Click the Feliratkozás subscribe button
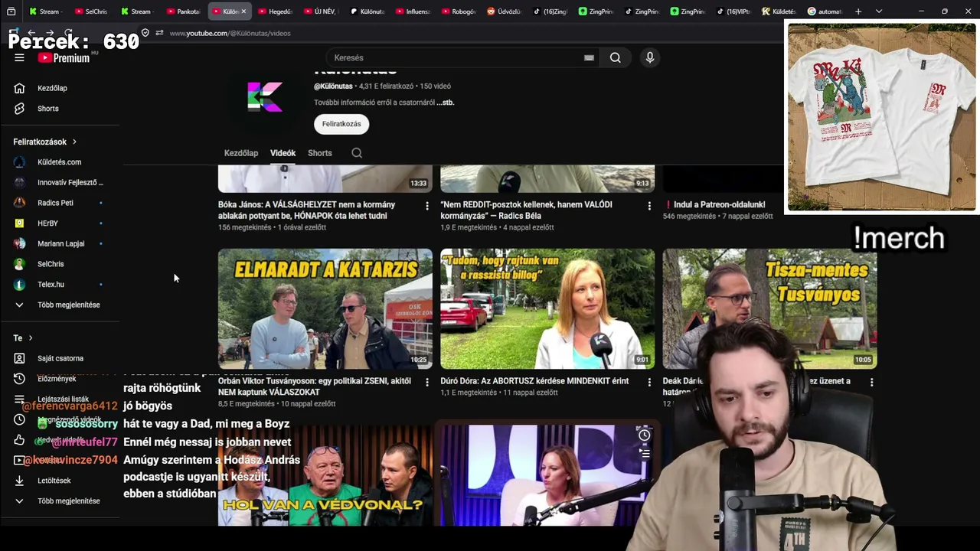This screenshot has height=551, width=980. pos(341,124)
